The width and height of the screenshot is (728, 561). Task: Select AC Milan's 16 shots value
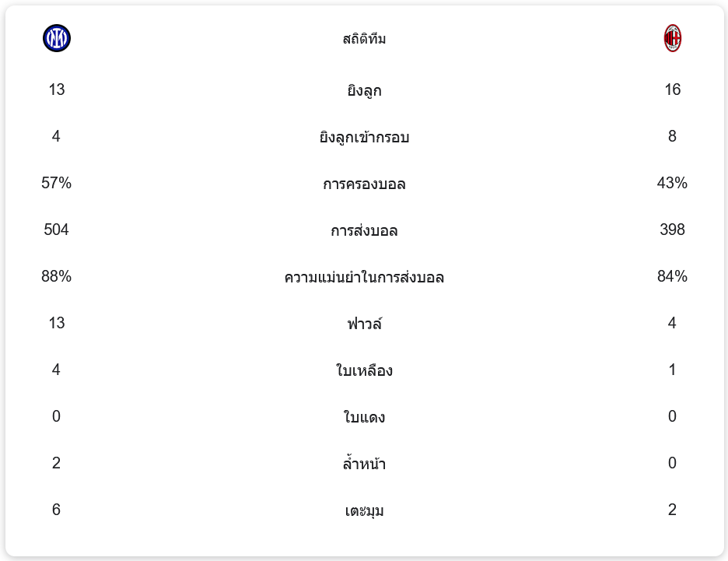pyautogui.click(x=672, y=89)
